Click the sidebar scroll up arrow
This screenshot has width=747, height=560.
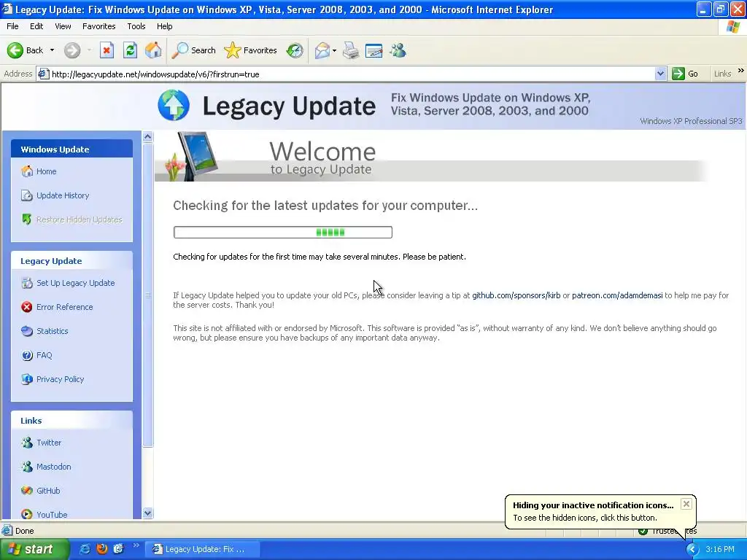pos(147,137)
